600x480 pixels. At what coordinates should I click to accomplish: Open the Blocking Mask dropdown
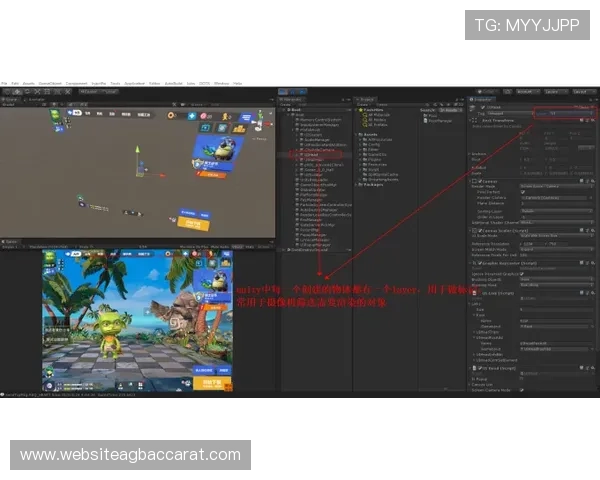pyautogui.click(x=556, y=285)
